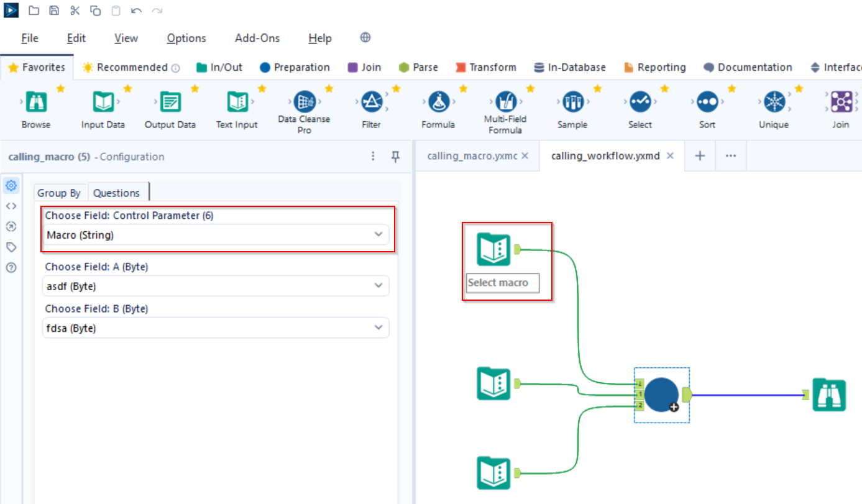Open the three-dot tab overflow menu
Viewport: 862px width, 504px height.
pos(731,156)
